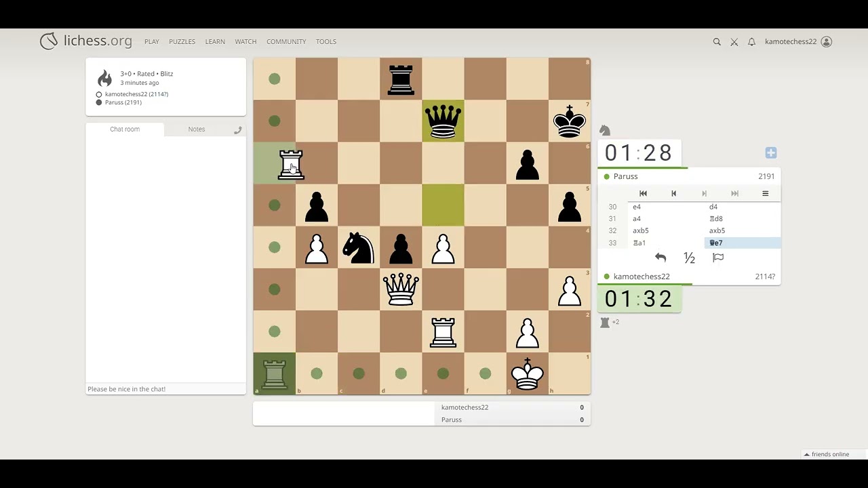The height and width of the screenshot is (488, 868).
Task: Offer a draw half icon
Action: pyautogui.click(x=690, y=258)
